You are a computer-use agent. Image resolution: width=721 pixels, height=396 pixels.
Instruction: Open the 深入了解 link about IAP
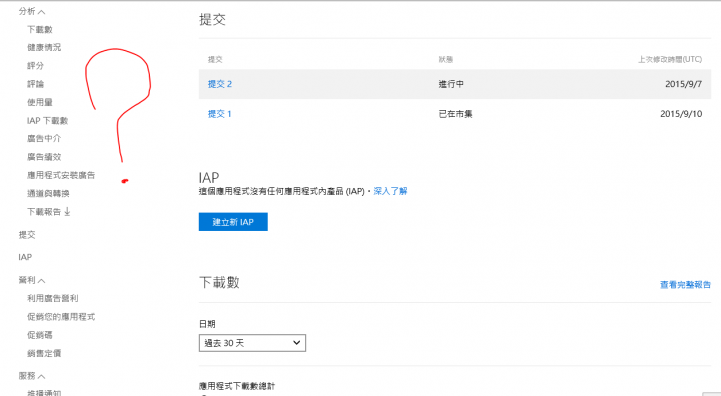click(x=390, y=191)
